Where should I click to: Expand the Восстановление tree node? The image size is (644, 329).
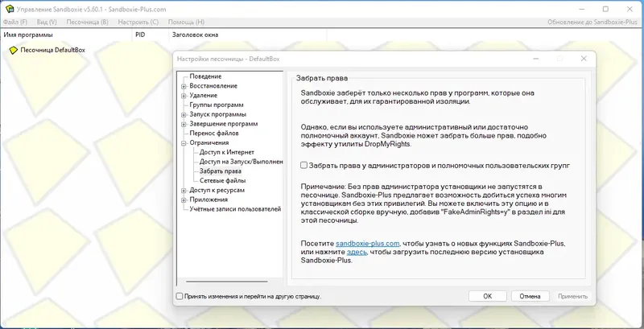tap(184, 86)
